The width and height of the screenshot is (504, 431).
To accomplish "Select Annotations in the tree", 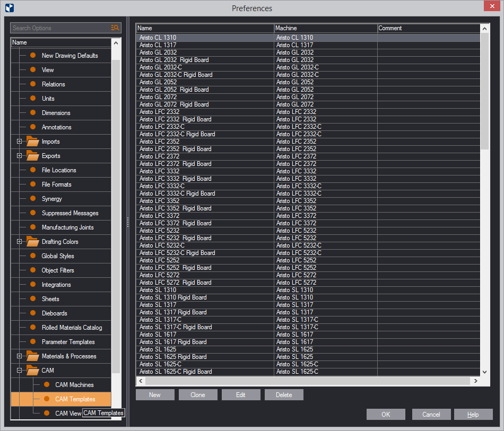I will point(57,127).
